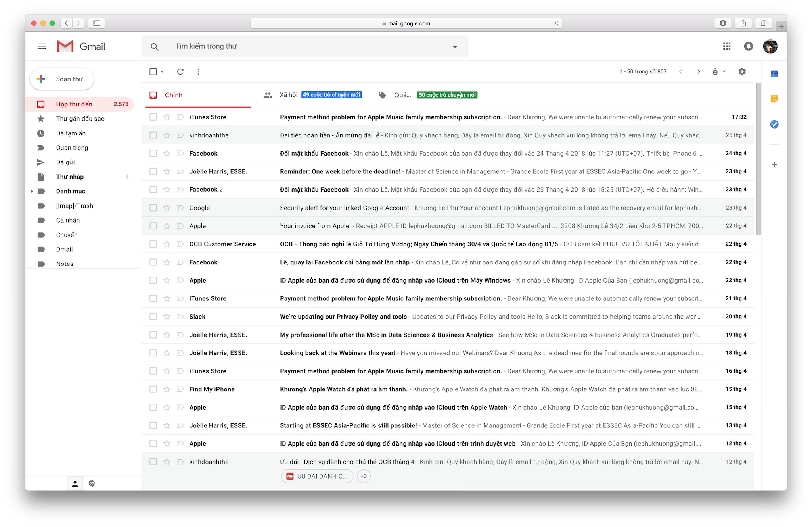This screenshot has height=527, width=812.
Task: Tick the Google security alert email
Action: (x=153, y=208)
